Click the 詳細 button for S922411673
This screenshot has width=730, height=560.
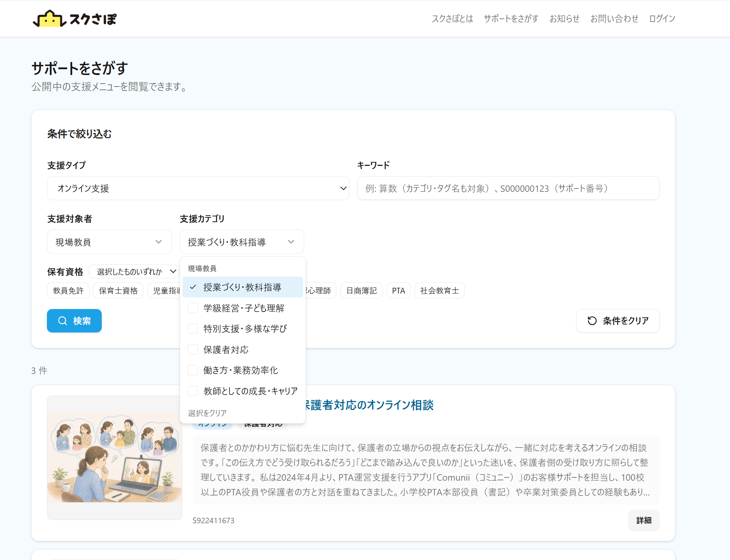[644, 520]
